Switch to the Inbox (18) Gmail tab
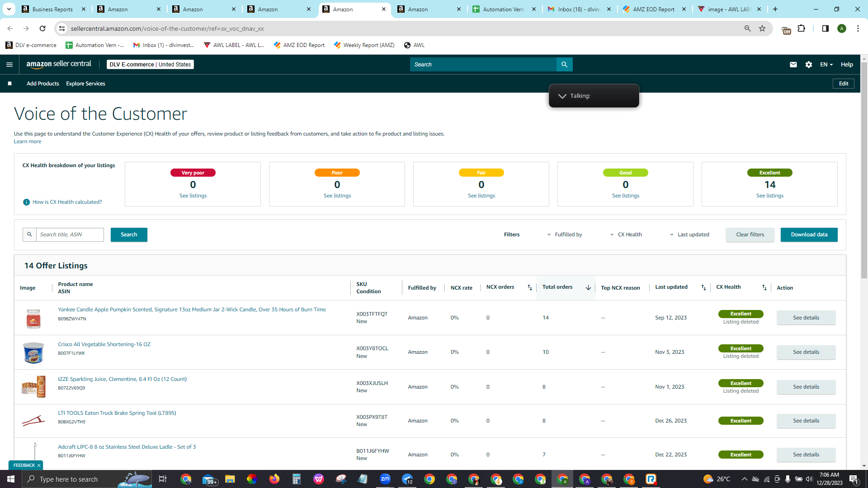Image resolution: width=868 pixels, height=488 pixels. click(579, 9)
